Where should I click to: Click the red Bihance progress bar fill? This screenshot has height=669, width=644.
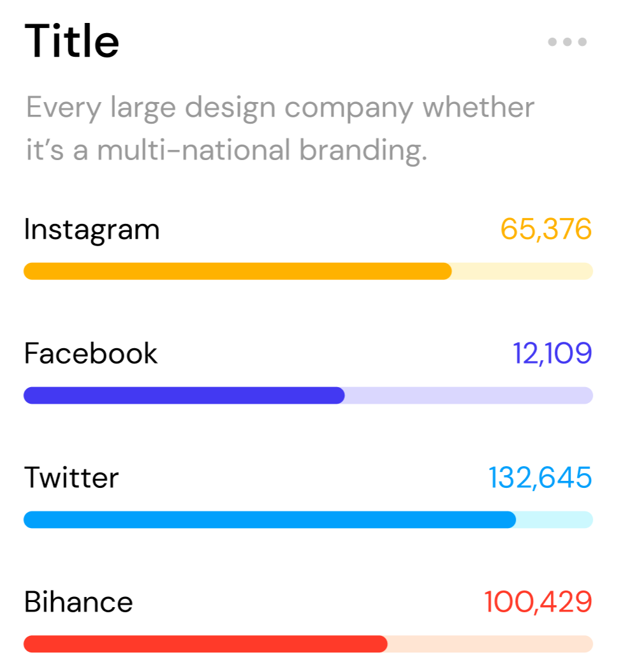point(205,644)
